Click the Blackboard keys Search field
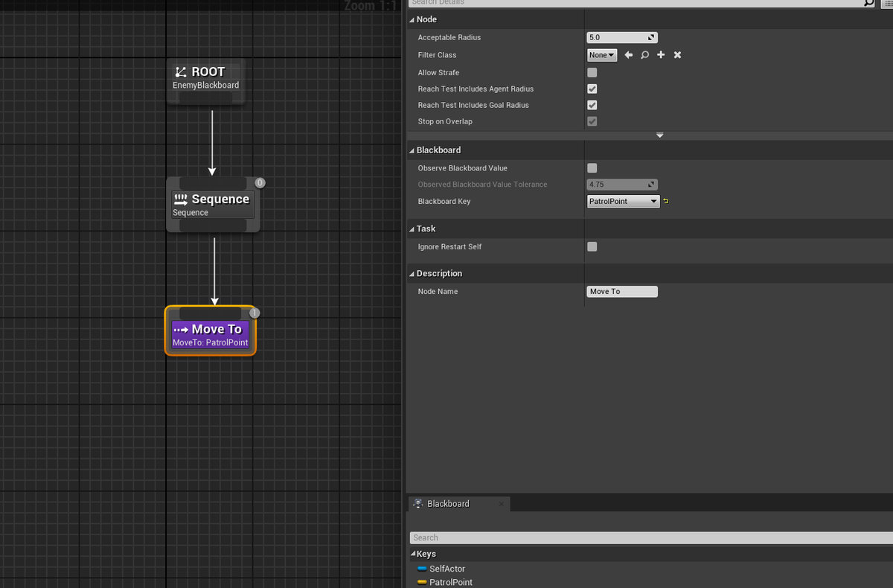The image size is (893, 588). [x=651, y=537]
